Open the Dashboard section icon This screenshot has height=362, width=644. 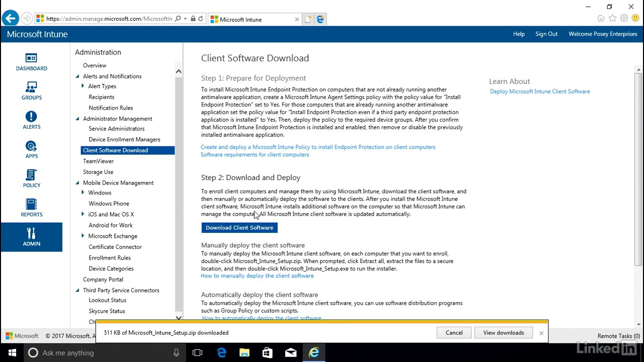tap(31, 62)
